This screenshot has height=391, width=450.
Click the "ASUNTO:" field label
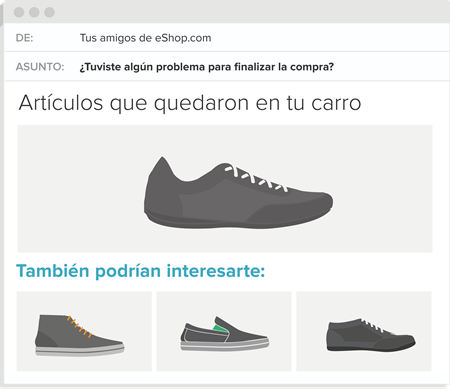click(x=40, y=67)
